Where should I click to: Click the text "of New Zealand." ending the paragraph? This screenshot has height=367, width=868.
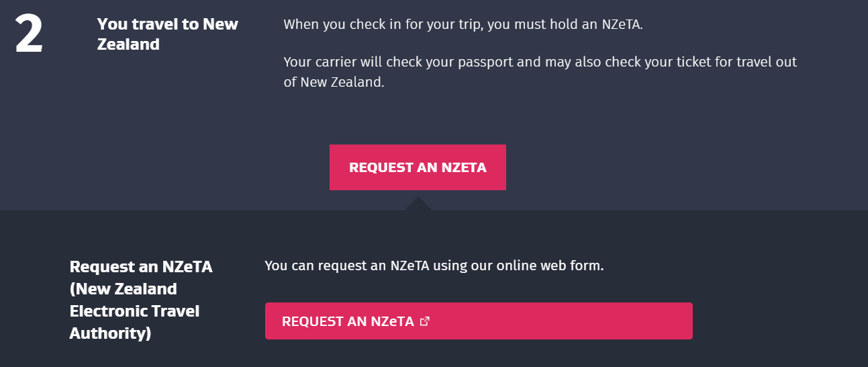click(334, 82)
